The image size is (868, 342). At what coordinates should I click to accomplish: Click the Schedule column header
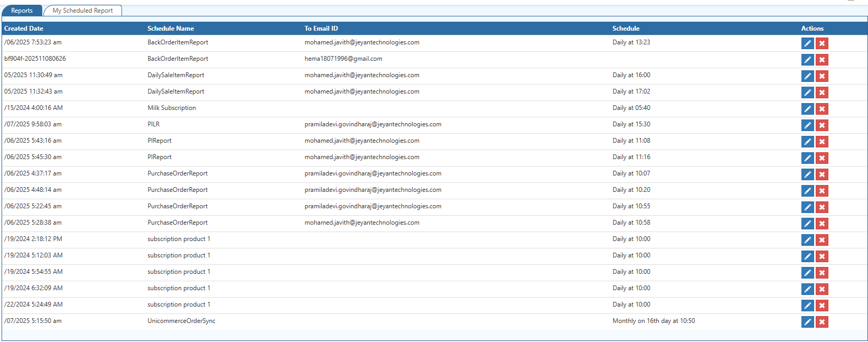(626, 29)
